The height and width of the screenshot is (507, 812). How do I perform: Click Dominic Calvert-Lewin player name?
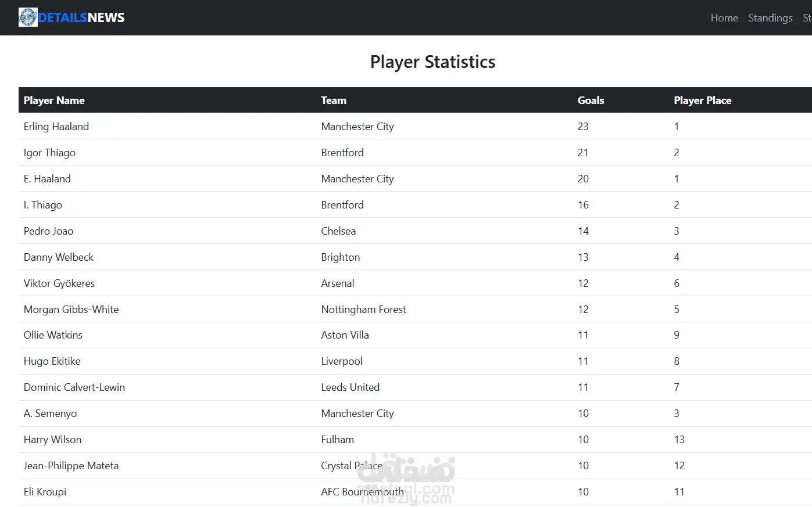point(74,387)
